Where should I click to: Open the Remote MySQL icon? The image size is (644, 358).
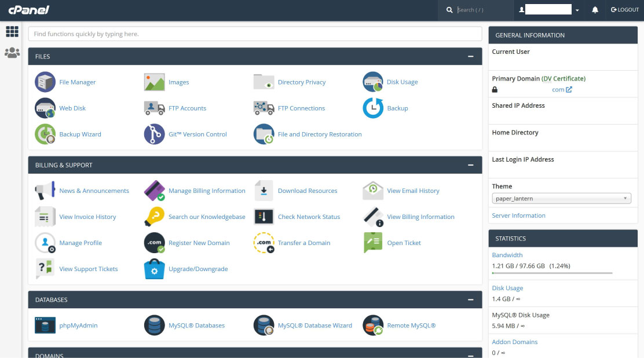tap(373, 326)
